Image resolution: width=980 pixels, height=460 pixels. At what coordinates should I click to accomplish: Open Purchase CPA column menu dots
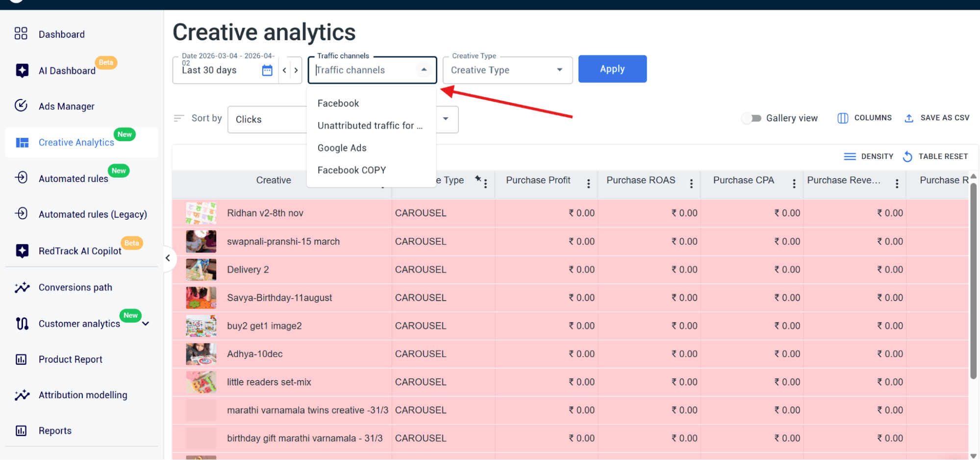coord(794,183)
